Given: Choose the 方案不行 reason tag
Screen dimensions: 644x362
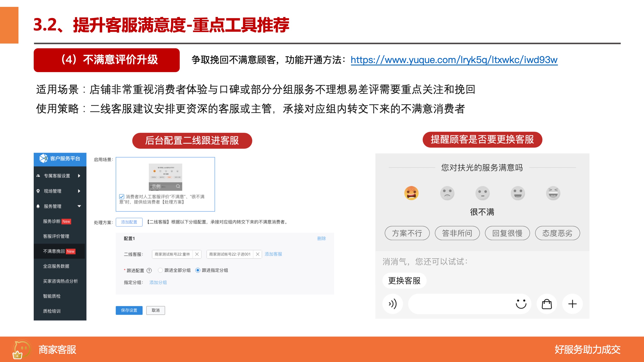Looking at the screenshot, I should (407, 233).
